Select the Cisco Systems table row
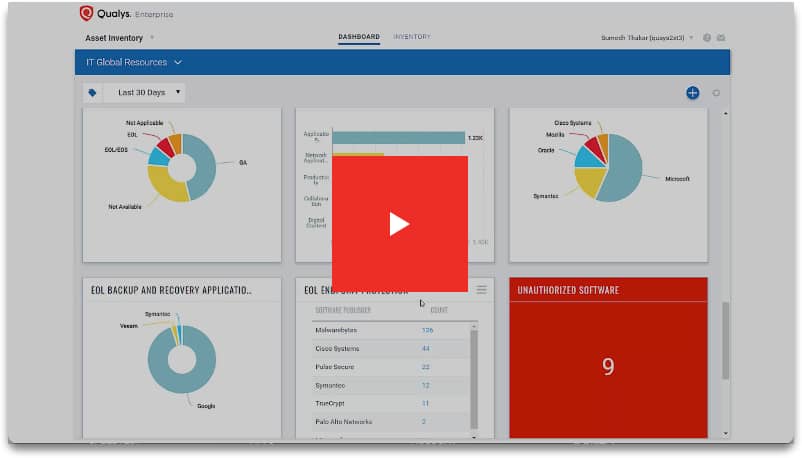Screen dimensions: 802x458 [x=390, y=348]
